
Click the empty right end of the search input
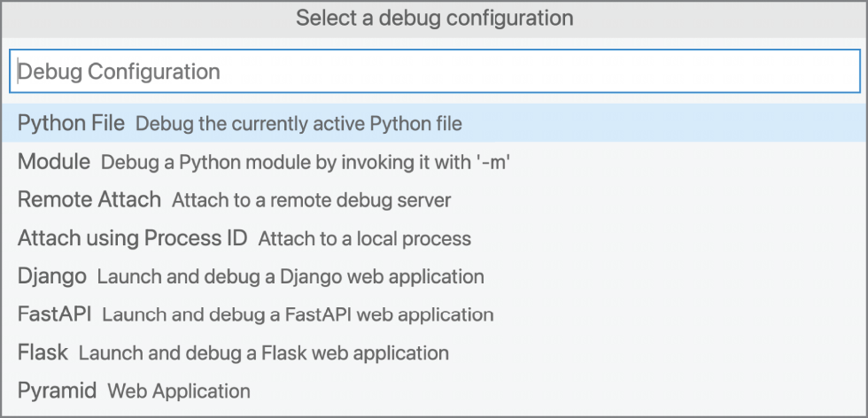coord(719,71)
